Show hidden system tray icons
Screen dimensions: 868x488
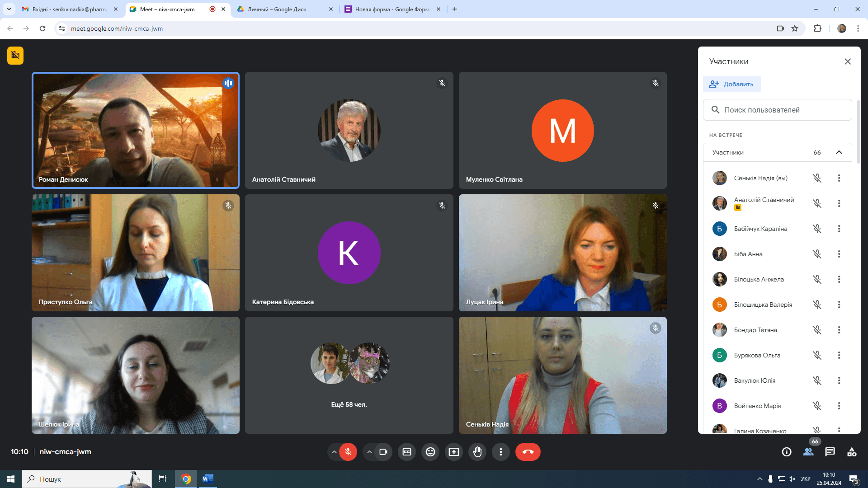(x=760, y=479)
